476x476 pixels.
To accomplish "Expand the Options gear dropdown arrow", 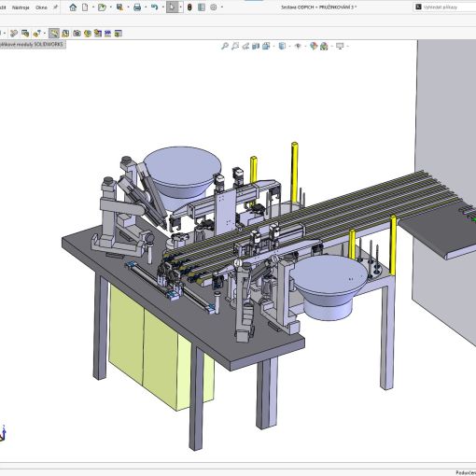I will [222, 7].
